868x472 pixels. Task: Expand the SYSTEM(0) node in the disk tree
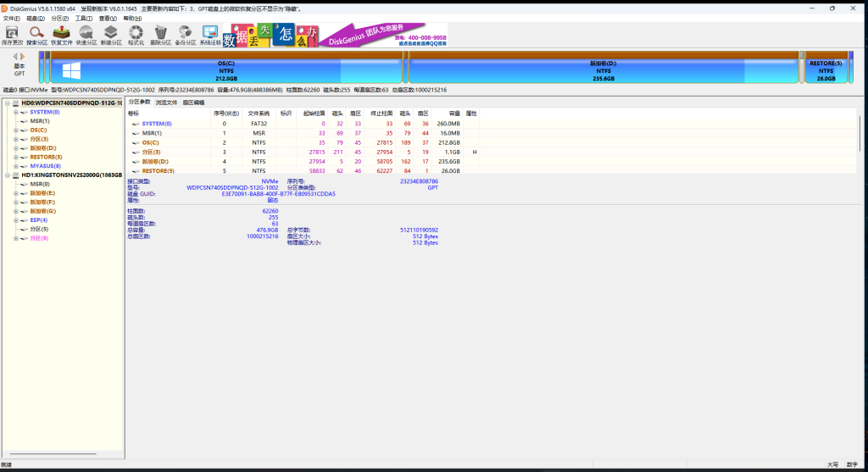coord(15,112)
